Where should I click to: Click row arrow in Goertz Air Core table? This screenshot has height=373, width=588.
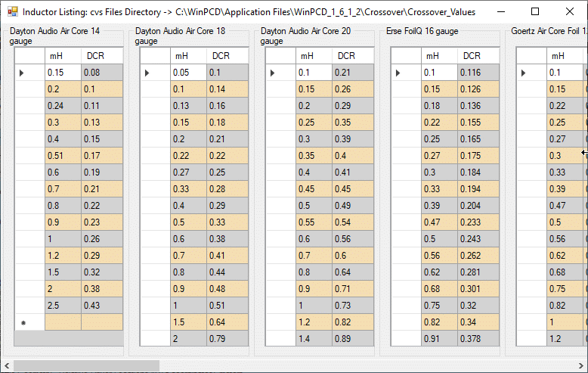(x=524, y=73)
